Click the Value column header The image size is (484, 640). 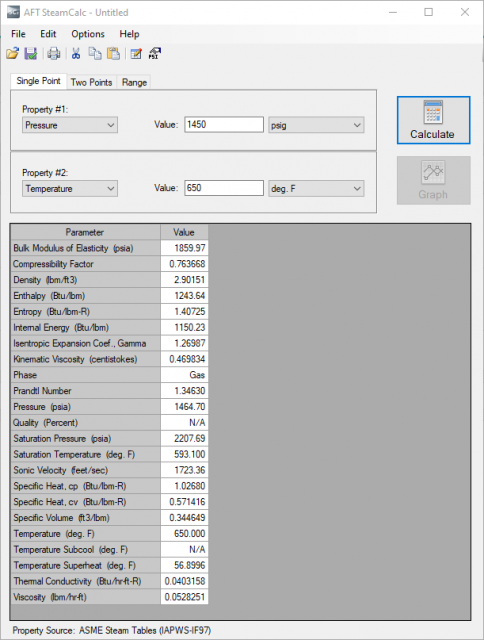pos(184,232)
